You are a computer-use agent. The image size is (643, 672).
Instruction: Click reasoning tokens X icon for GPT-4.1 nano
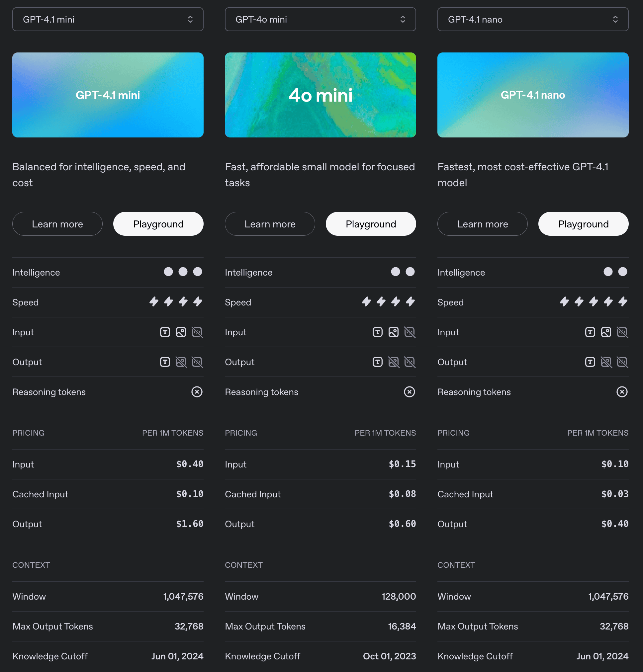pos(622,392)
